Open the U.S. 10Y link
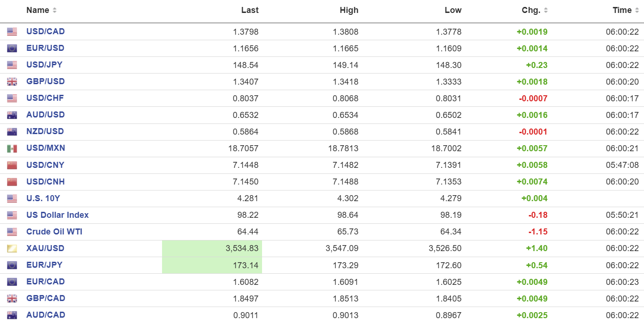 [x=43, y=198]
